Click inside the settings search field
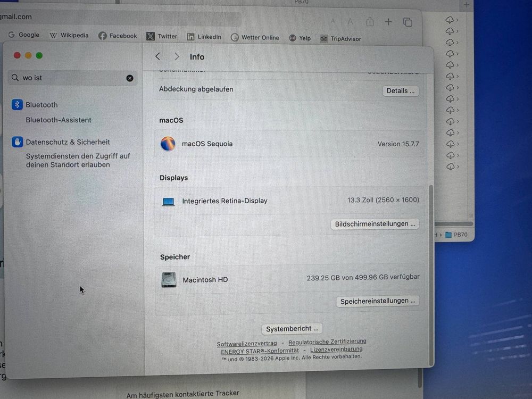Image resolution: width=532 pixels, height=399 pixels. tap(72, 78)
